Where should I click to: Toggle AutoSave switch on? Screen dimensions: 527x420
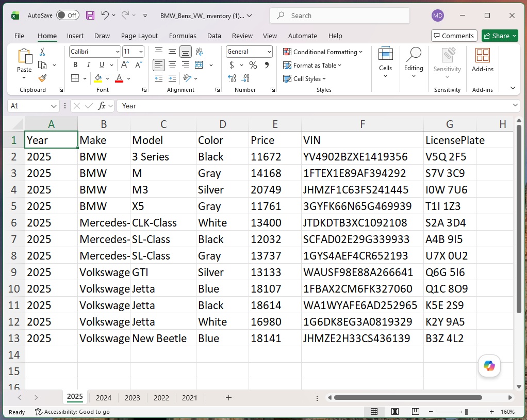[x=68, y=15]
